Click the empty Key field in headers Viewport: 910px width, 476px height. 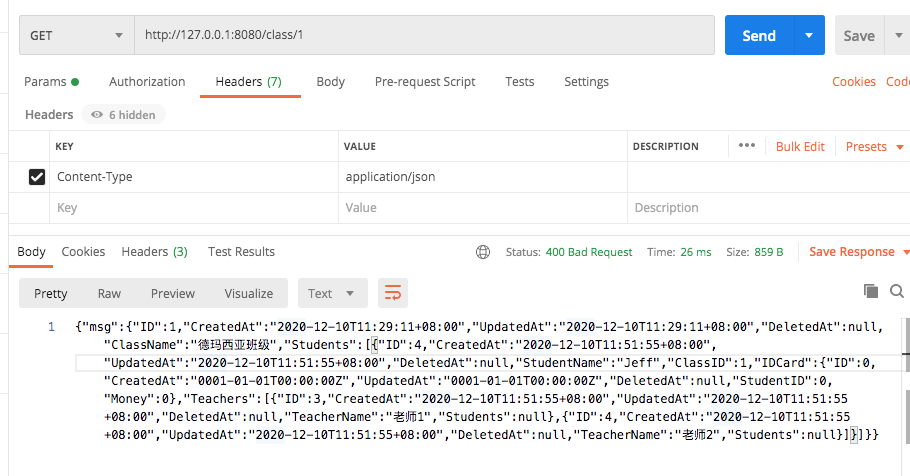[x=190, y=208]
